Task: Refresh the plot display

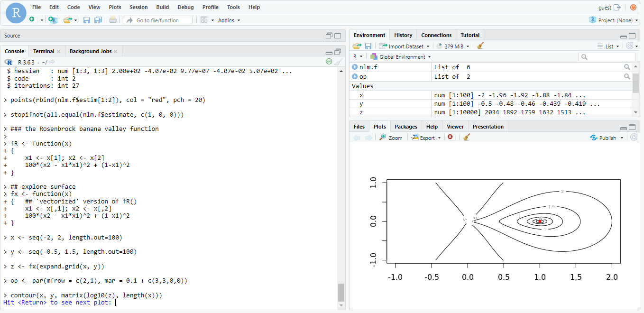Action: point(634,138)
